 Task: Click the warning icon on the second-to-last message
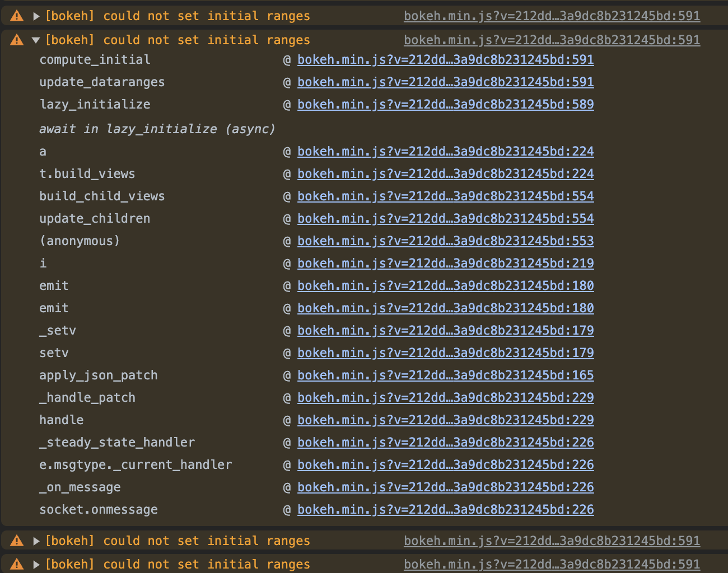(16, 541)
